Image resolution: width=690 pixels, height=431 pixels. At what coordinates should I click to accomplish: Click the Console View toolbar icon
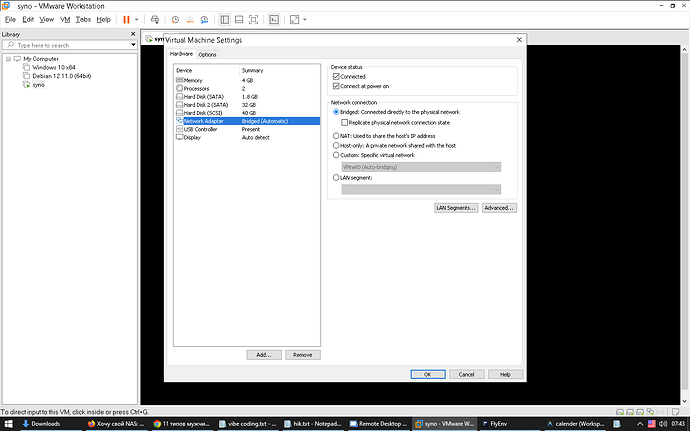click(274, 19)
